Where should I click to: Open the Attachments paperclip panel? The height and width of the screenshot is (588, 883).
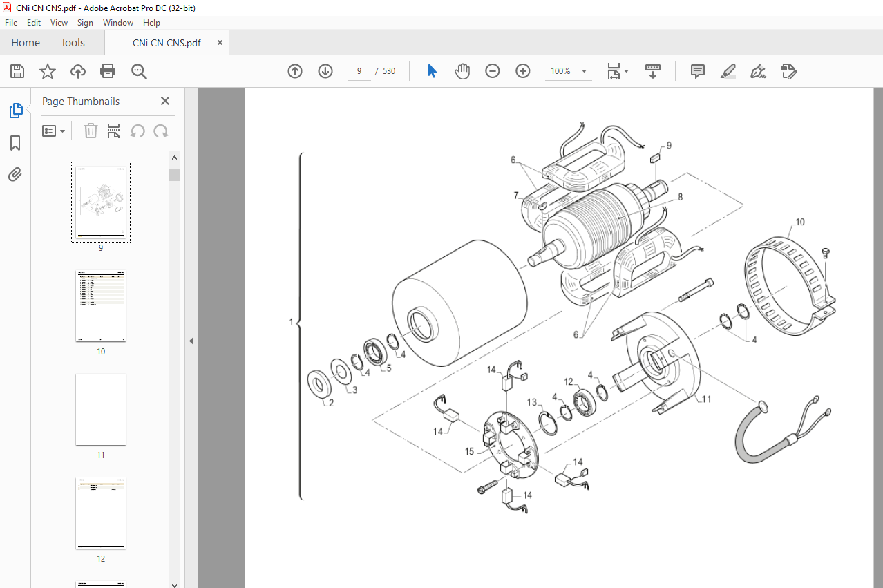tap(15, 175)
